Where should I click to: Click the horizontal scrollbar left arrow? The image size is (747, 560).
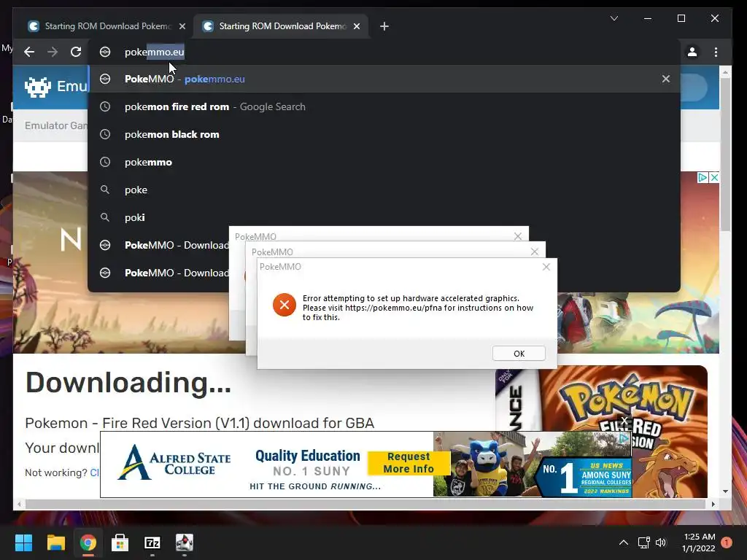click(19, 504)
